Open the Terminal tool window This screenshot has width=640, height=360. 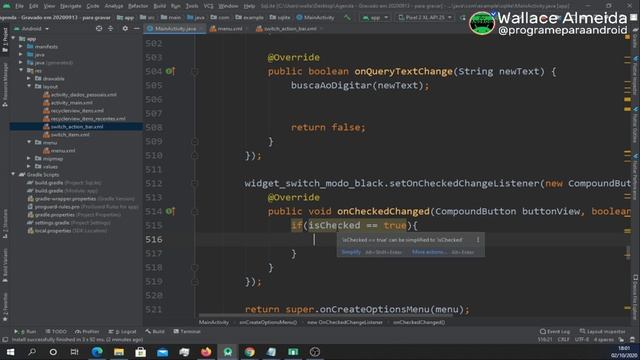(187, 331)
